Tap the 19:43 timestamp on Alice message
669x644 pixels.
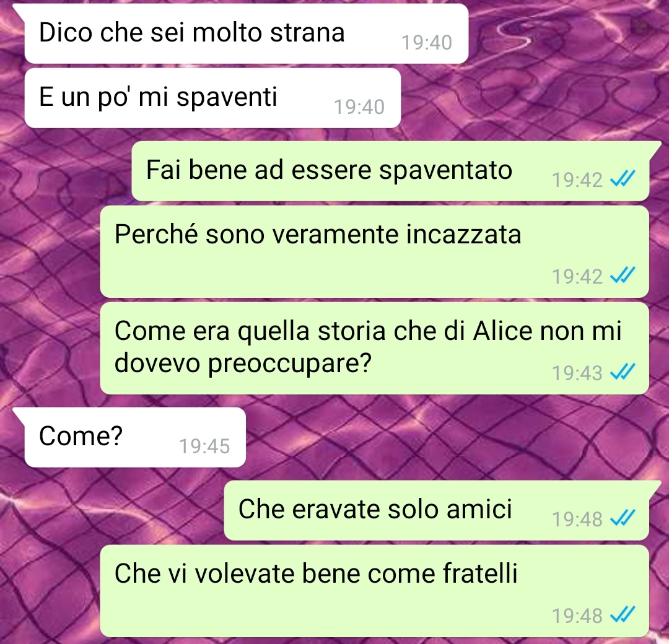point(577,373)
